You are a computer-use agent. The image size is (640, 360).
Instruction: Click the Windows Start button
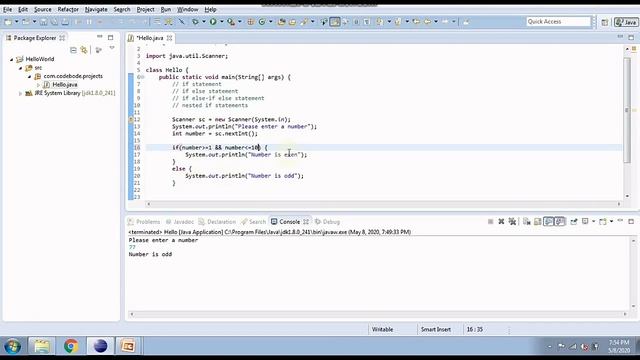click(x=13, y=347)
